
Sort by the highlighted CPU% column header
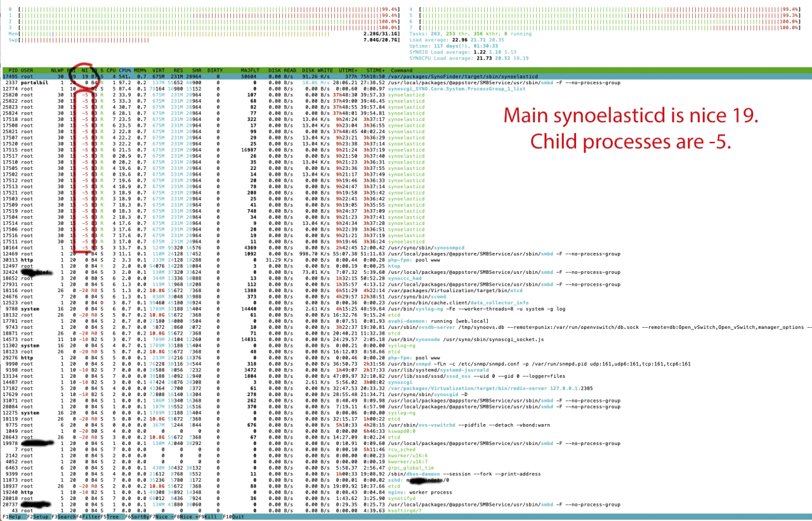tap(124, 70)
